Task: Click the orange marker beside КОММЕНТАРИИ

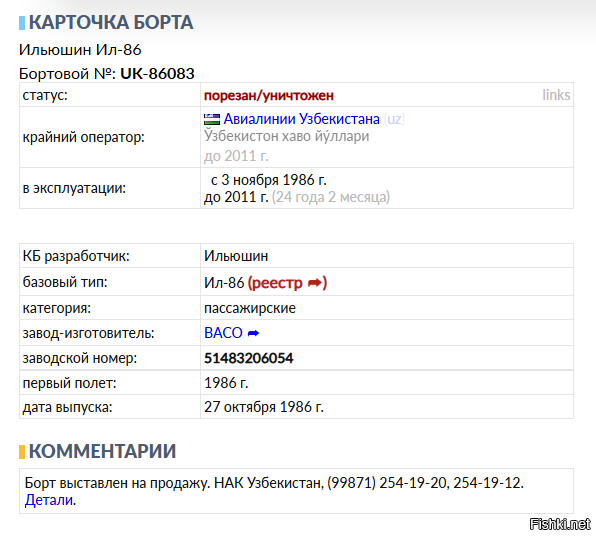Action: coord(22,452)
